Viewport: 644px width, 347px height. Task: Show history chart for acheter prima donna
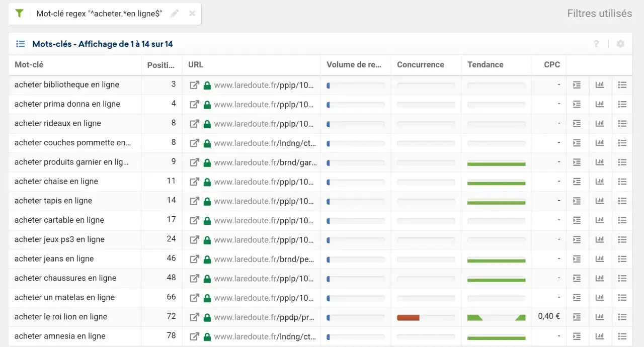[x=599, y=104]
